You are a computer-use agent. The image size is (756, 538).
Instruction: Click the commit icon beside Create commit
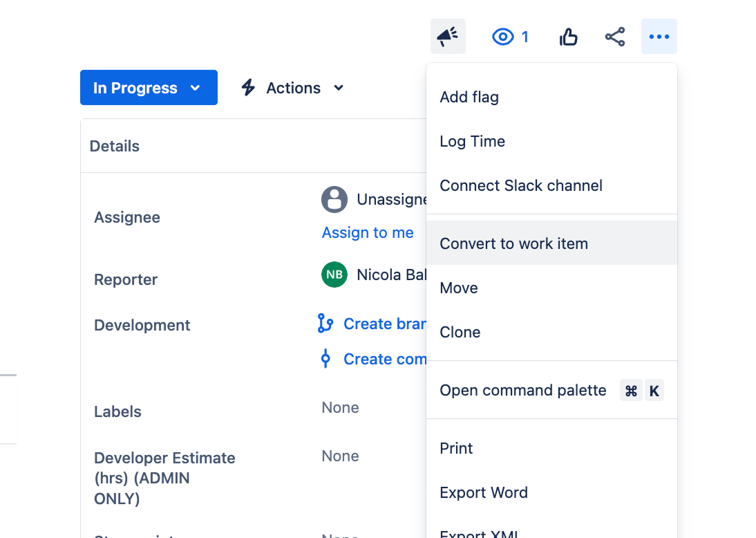[325, 358]
